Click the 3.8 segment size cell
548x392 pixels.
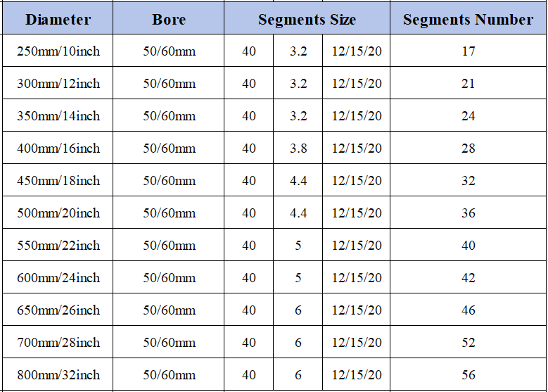(x=298, y=148)
